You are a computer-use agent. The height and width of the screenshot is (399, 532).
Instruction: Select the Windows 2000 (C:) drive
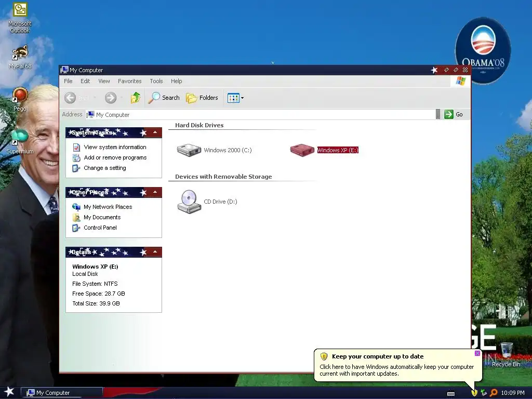pos(214,150)
